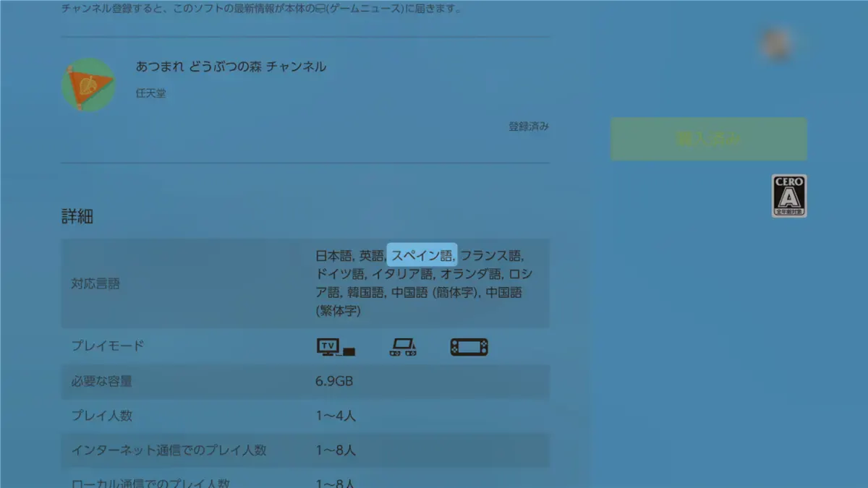The width and height of the screenshot is (868, 488).
Task: Select the TV mode play icon
Action: pos(336,347)
